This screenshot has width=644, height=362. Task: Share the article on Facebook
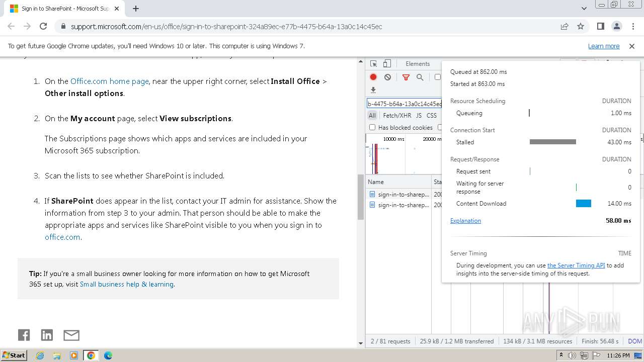point(24,335)
